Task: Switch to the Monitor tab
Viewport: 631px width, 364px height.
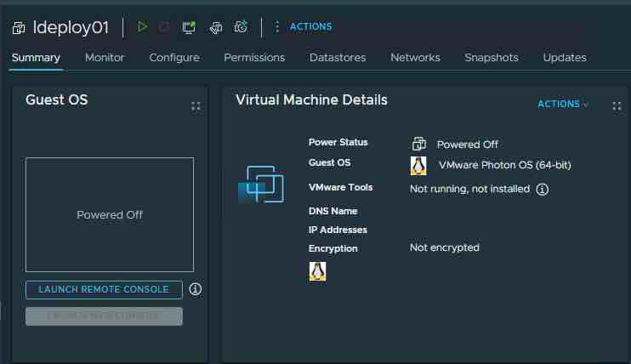Action: pos(105,58)
